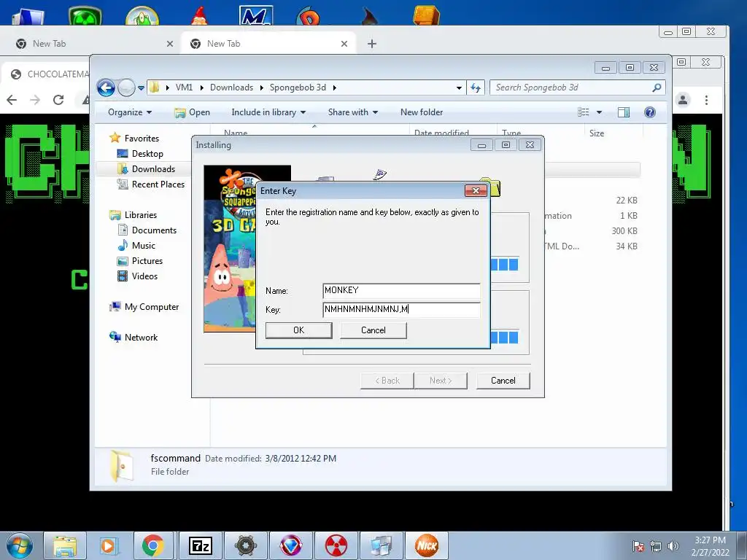Click the Spongebob 3d breadcrumb segment
The width and height of the screenshot is (747, 560).
(x=298, y=87)
